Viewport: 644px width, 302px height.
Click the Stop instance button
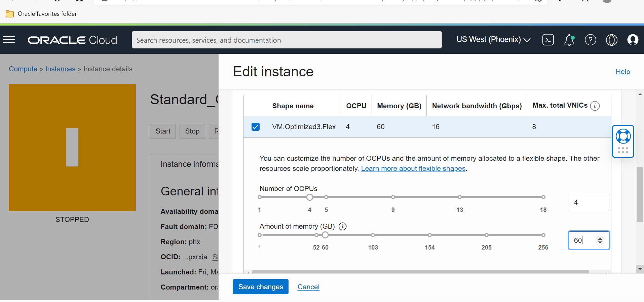192,131
